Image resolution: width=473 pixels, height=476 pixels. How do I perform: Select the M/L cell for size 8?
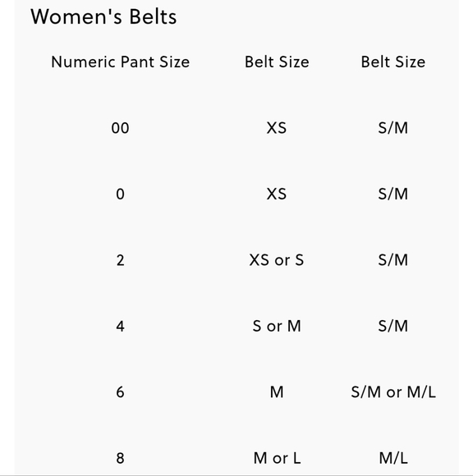(x=393, y=458)
